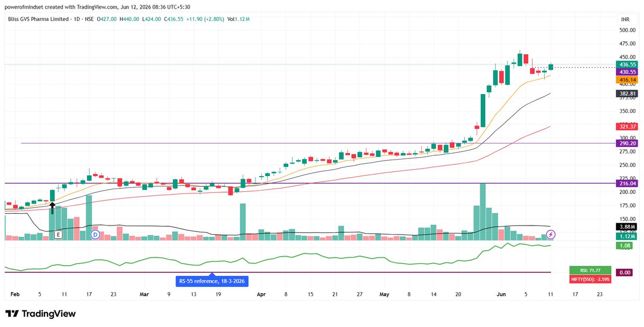Image resolution: width=644 pixels, height=327 pixels.
Task: Click the 'Mar' label on the time axis
Action: click(144, 295)
